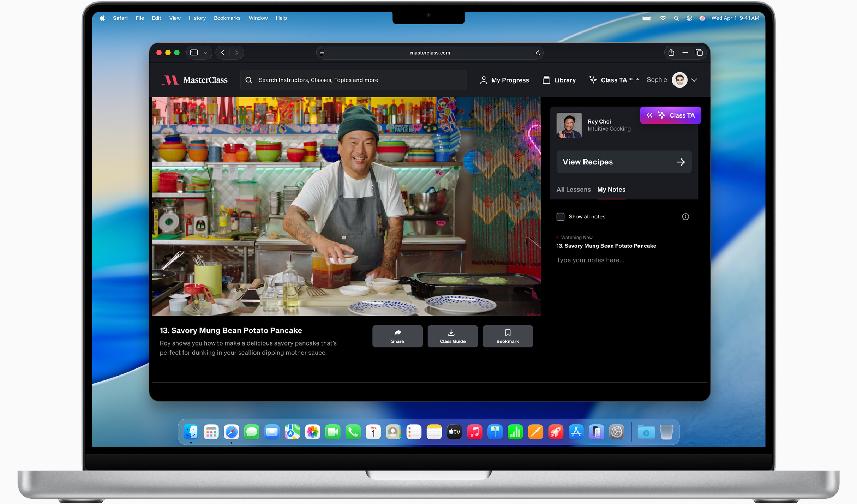The width and height of the screenshot is (857, 504).
Task: Open the Class TA beta in header
Action: 614,80
